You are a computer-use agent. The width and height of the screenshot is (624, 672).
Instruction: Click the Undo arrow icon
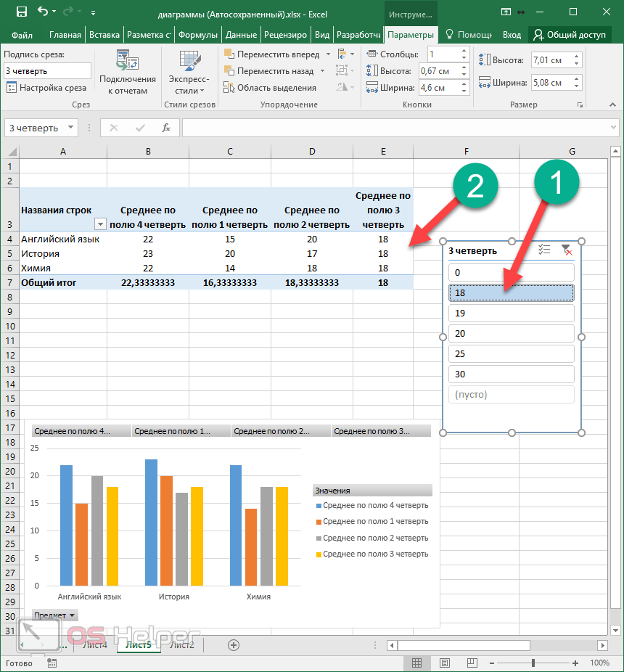[x=43, y=12]
